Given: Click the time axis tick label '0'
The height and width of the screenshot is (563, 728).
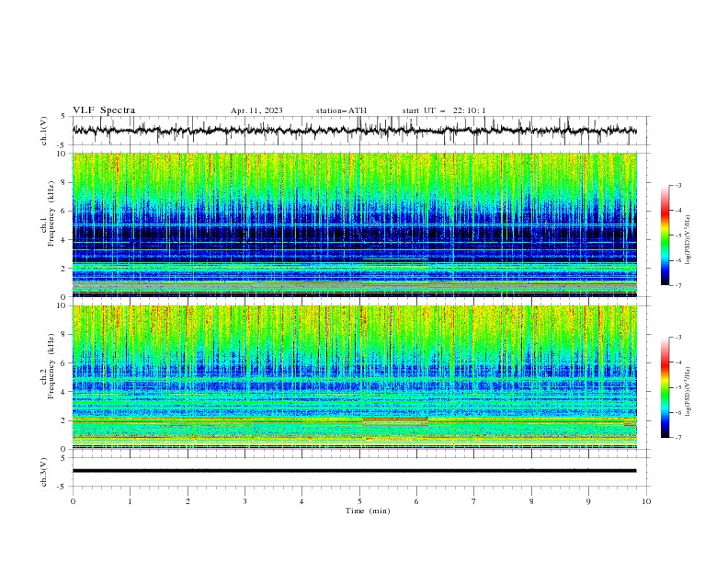Looking at the screenshot, I should click(73, 501).
